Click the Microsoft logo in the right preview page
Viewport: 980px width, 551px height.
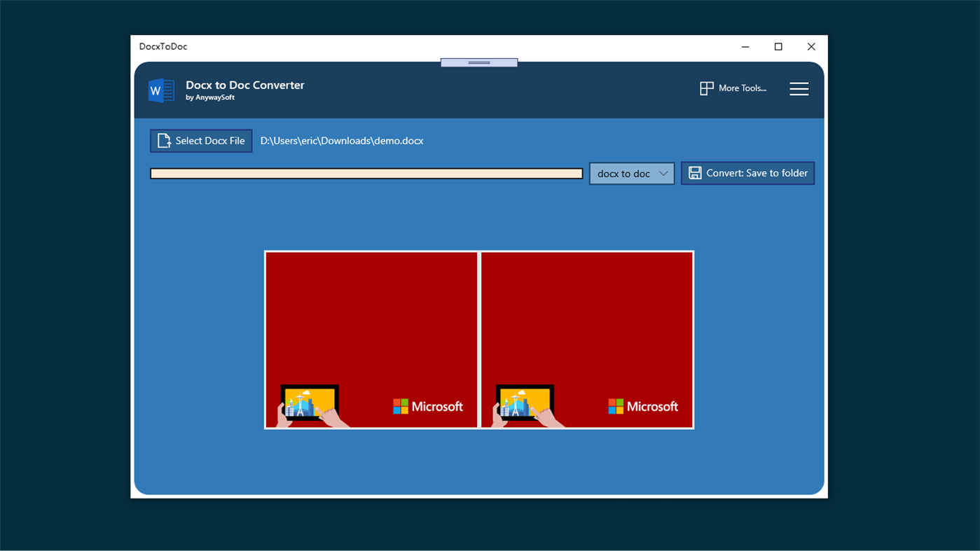point(643,406)
